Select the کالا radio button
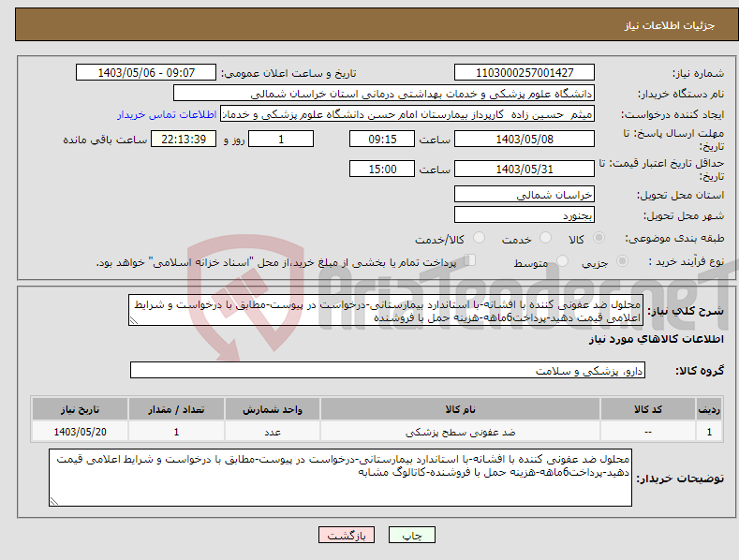Viewport: 739px width, 560px height. tap(599, 238)
